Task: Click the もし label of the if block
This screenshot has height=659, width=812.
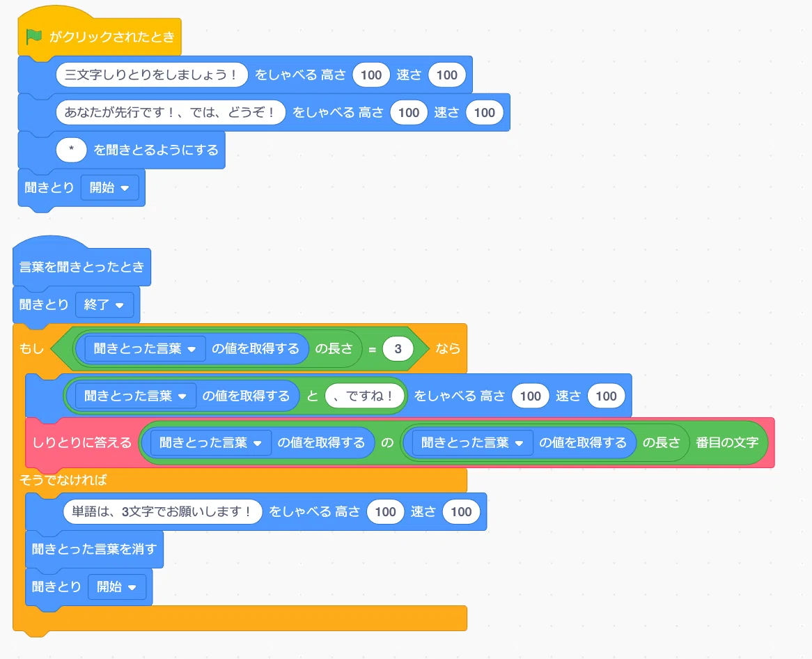Action: (31, 349)
